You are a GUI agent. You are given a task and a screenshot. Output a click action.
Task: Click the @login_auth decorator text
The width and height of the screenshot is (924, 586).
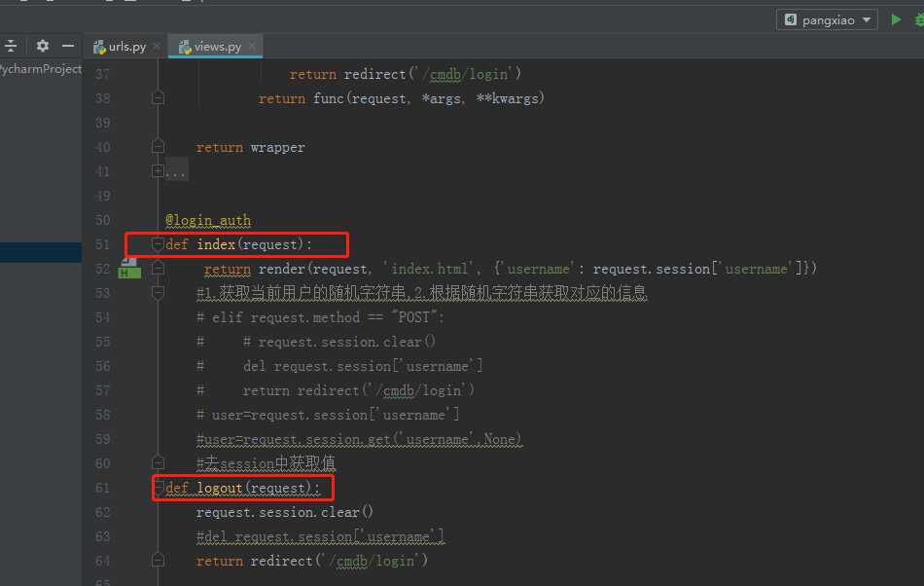pos(208,220)
